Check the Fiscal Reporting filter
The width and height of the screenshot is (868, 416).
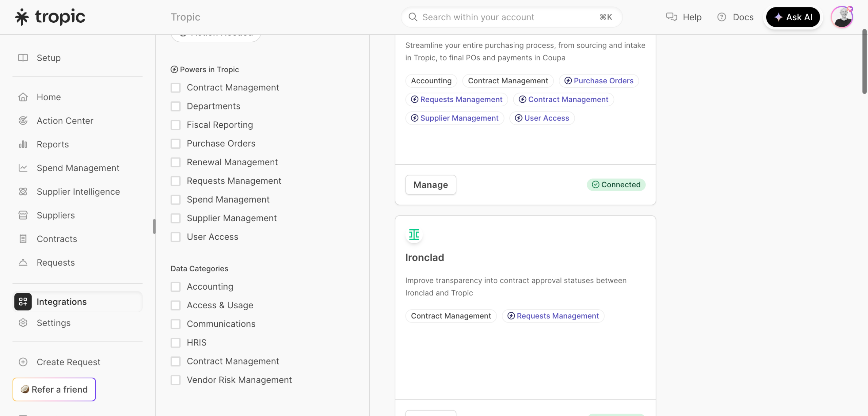click(x=176, y=125)
